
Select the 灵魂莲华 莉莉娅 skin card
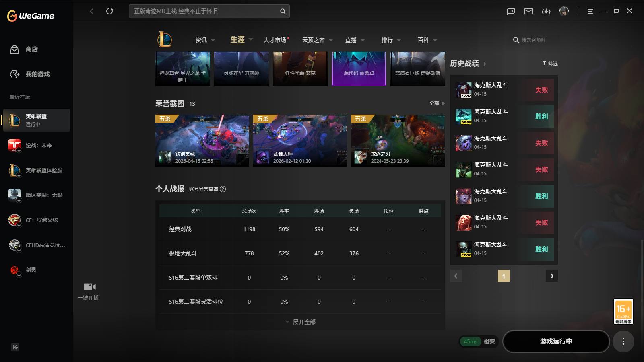(242, 69)
